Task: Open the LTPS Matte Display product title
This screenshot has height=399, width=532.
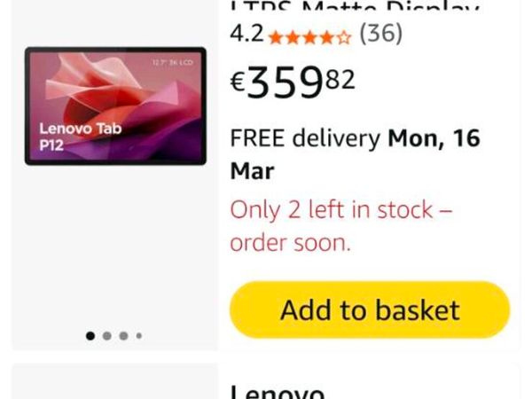Action: (x=355, y=7)
